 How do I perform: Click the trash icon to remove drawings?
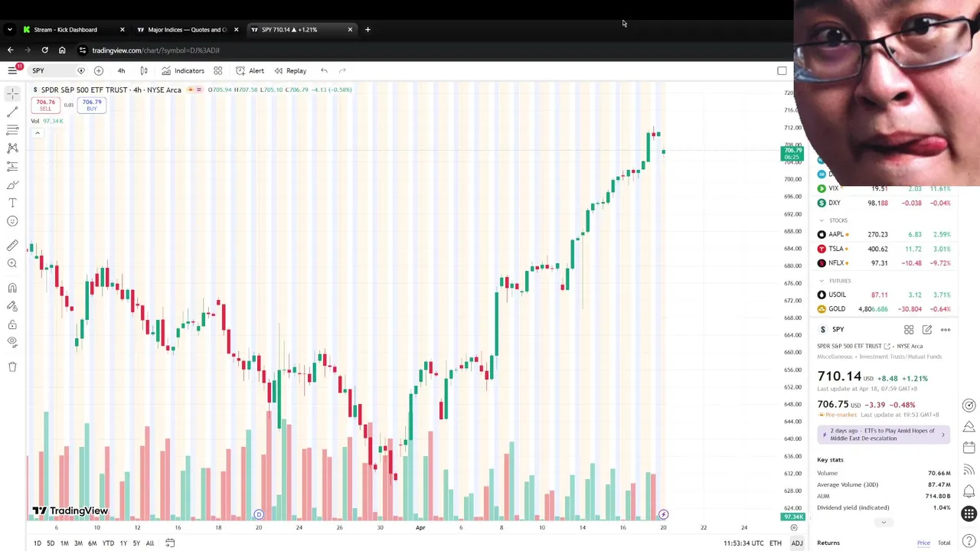pyautogui.click(x=12, y=367)
